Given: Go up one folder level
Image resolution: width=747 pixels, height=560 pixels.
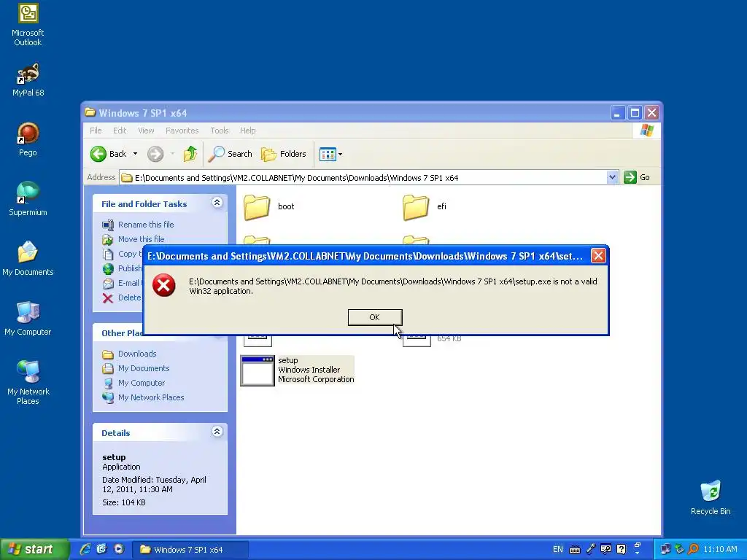Looking at the screenshot, I should (190, 154).
